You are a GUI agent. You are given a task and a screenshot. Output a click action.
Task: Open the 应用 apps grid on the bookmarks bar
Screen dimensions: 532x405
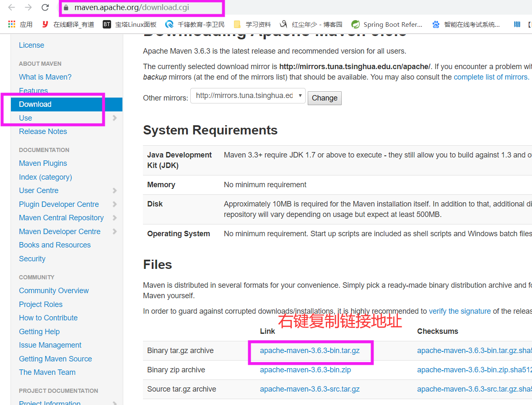point(12,24)
